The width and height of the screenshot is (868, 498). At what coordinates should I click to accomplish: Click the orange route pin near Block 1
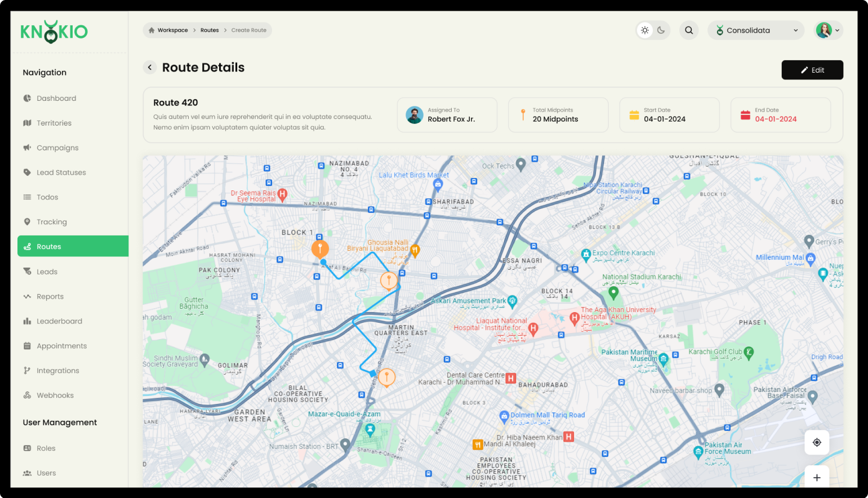point(320,248)
